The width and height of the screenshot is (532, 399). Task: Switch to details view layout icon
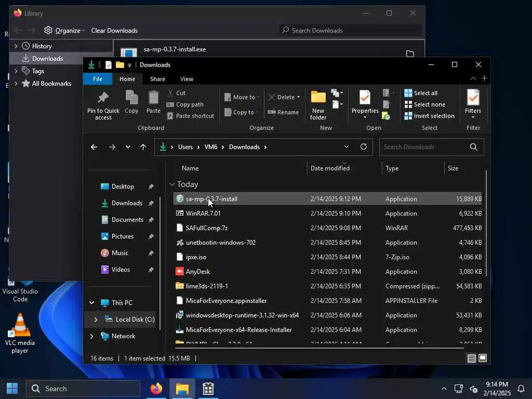pyautogui.click(x=471, y=358)
